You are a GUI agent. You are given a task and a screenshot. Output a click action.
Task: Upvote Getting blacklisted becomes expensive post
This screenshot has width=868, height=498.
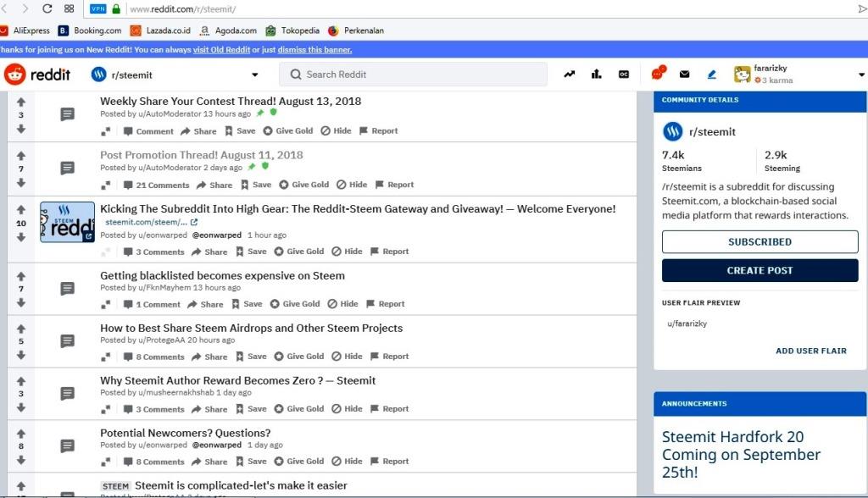21,276
